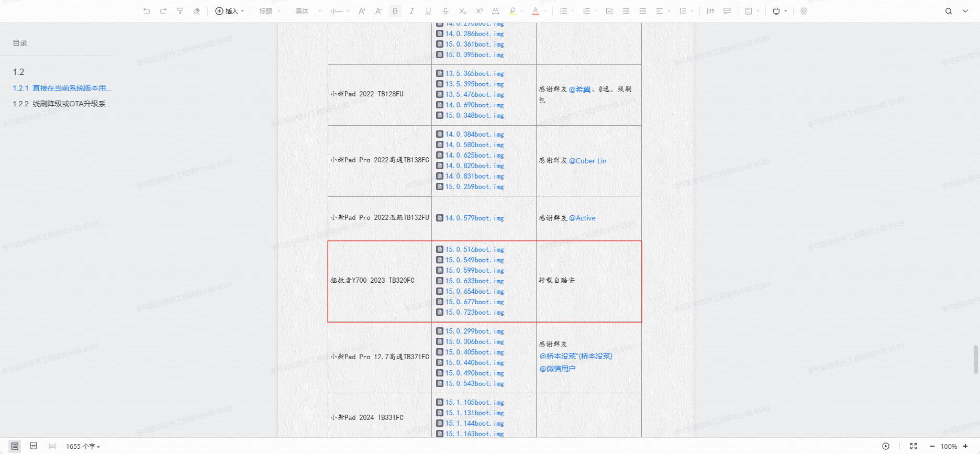Collapse the toolbar with the chevron
The width and height of the screenshot is (980, 454).
point(965,11)
